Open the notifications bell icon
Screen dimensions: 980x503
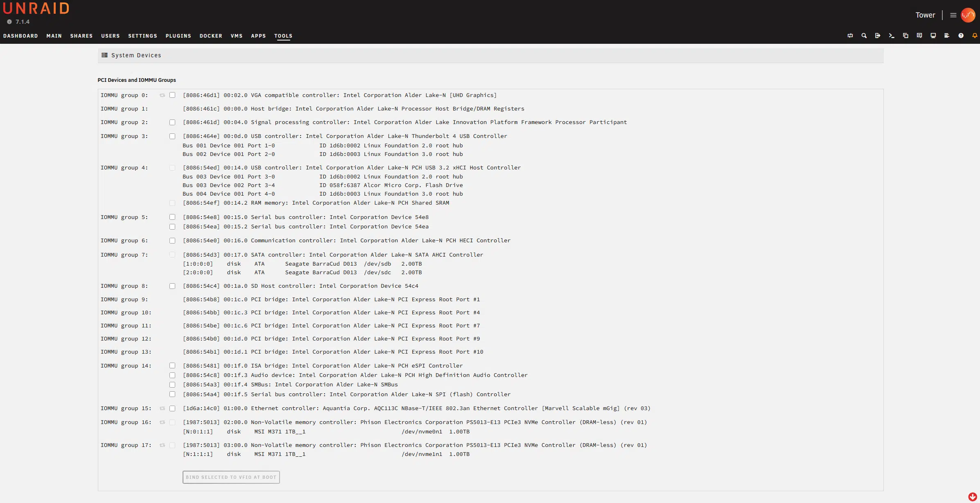point(975,36)
